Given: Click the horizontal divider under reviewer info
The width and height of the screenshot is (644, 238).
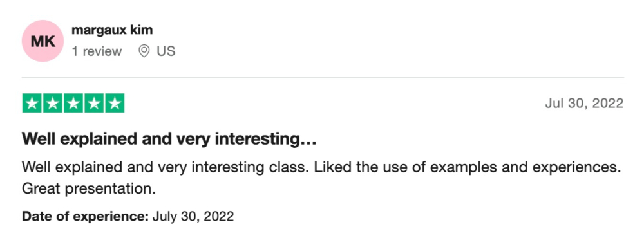Looking at the screenshot, I should click(323, 77).
